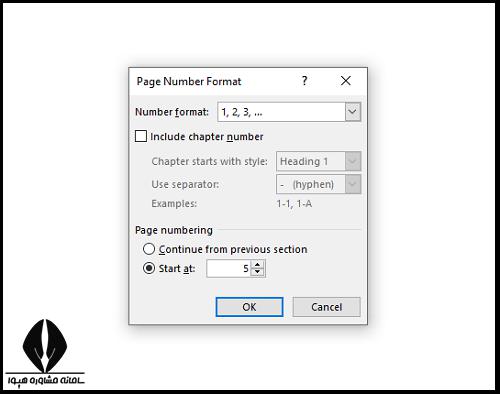Click the Start at label text
This screenshot has height=394, width=500.
pos(177,269)
